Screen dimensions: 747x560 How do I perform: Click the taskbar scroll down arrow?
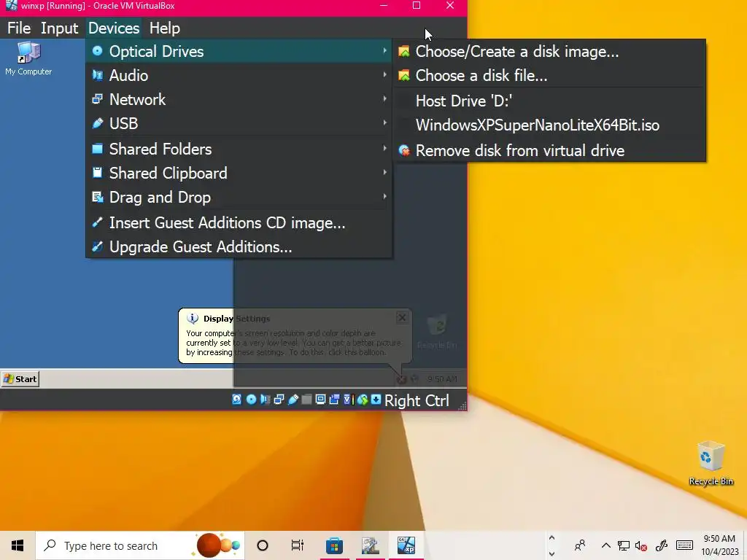(x=551, y=554)
